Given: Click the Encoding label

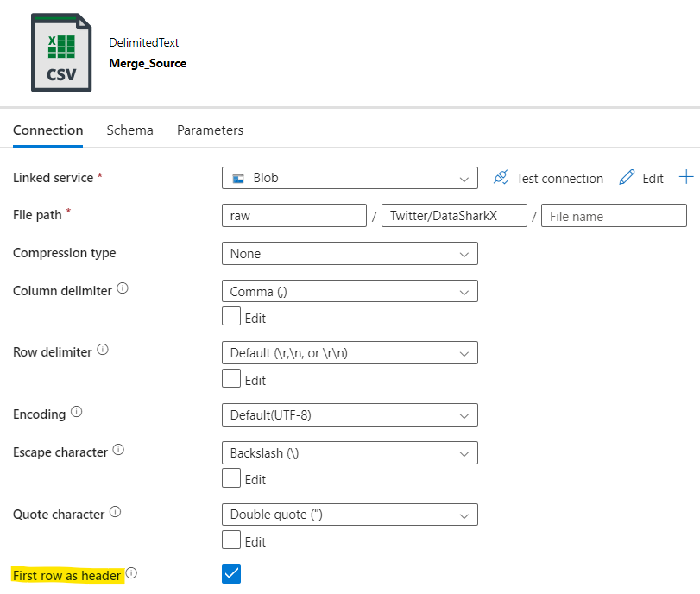Looking at the screenshot, I should (x=40, y=414).
